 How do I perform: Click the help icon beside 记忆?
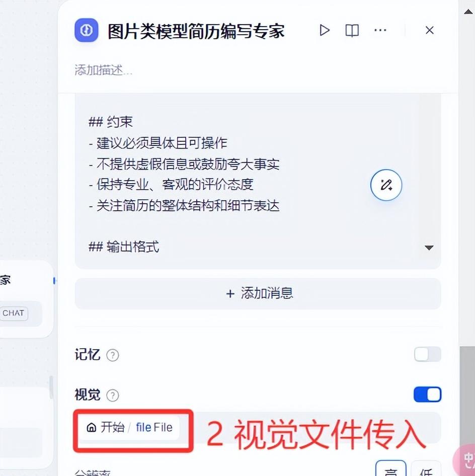click(113, 355)
